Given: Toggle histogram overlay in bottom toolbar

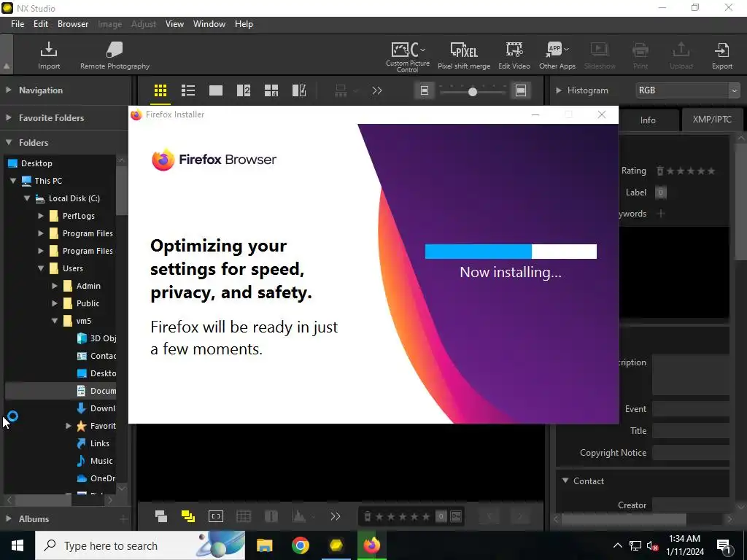Looking at the screenshot, I should 298,516.
